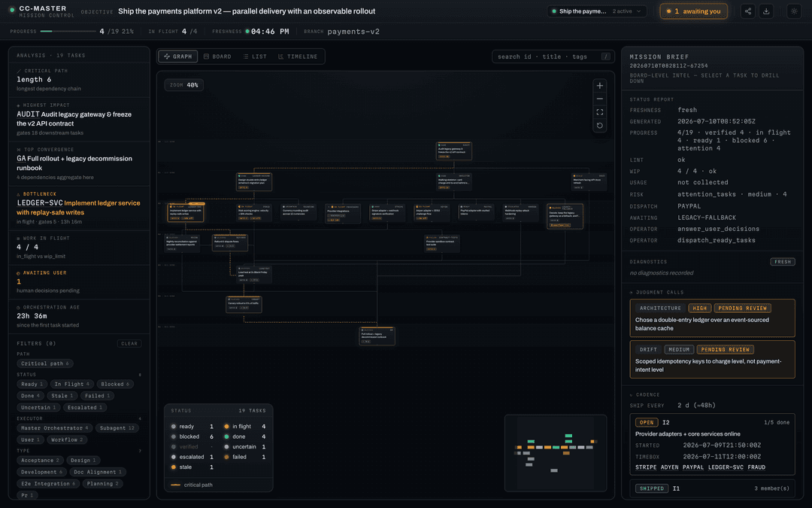Select the Legacy-fallback decision node
Screen dimensions: 812x508
(565, 216)
